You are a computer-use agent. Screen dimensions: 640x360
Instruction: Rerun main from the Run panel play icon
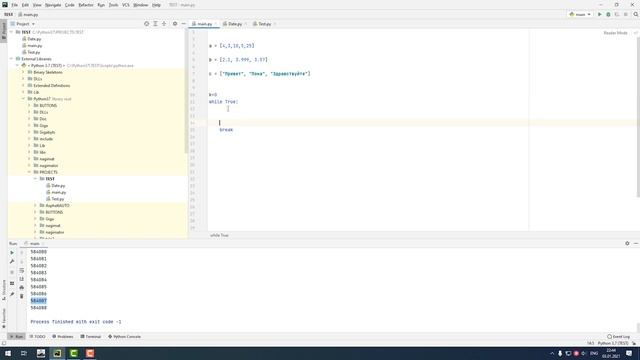[12, 253]
